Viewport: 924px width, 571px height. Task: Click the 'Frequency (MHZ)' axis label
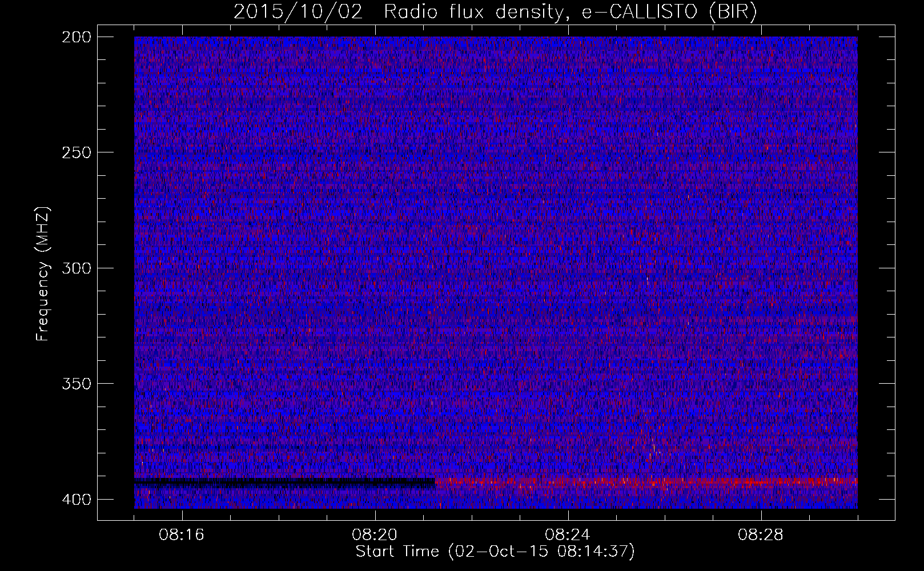click(x=43, y=274)
